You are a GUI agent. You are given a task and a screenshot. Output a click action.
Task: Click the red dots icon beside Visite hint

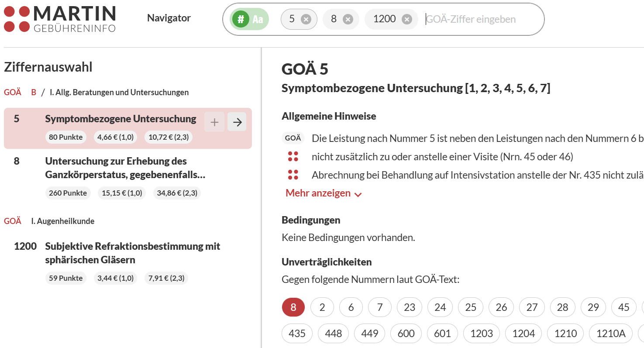pos(293,157)
